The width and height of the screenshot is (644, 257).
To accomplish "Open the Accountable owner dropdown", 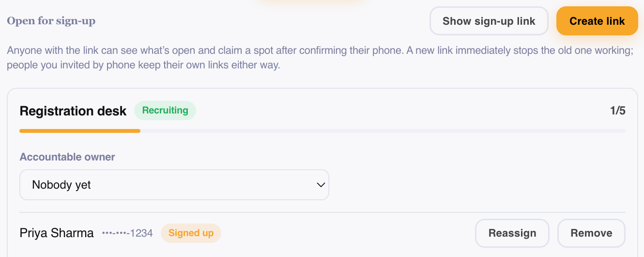I will [x=174, y=185].
